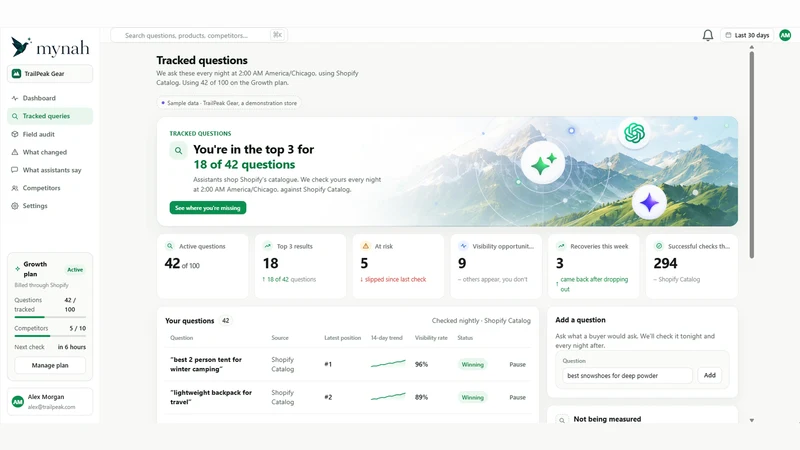This screenshot has height=450, width=800.
Task: Click the Manage plan button
Action: tap(50, 365)
